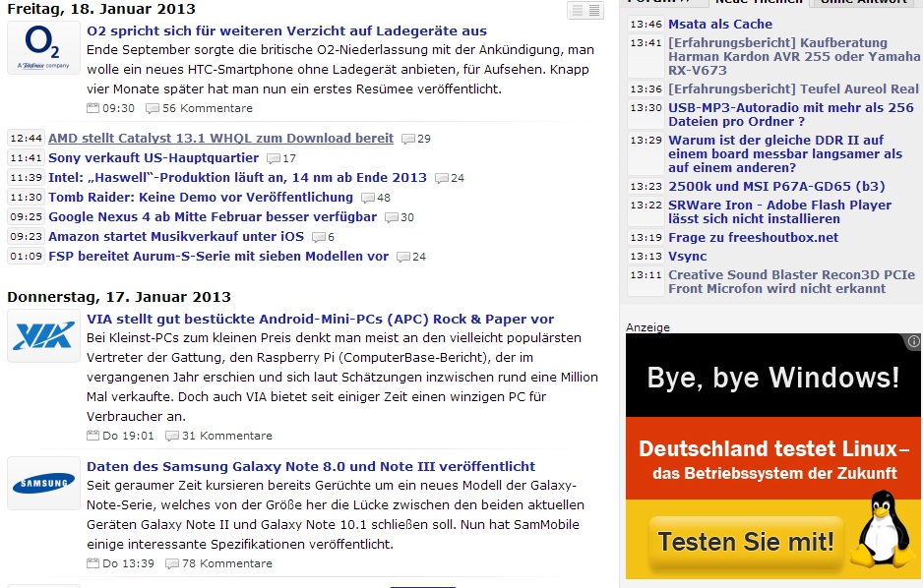Open Google Nexus 4 availability article

[x=213, y=217]
